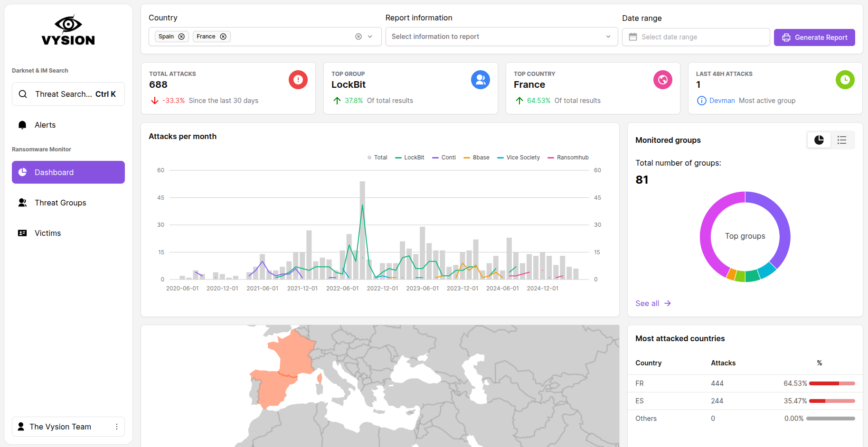
Task: Remove the France country tag
Action: tap(223, 37)
